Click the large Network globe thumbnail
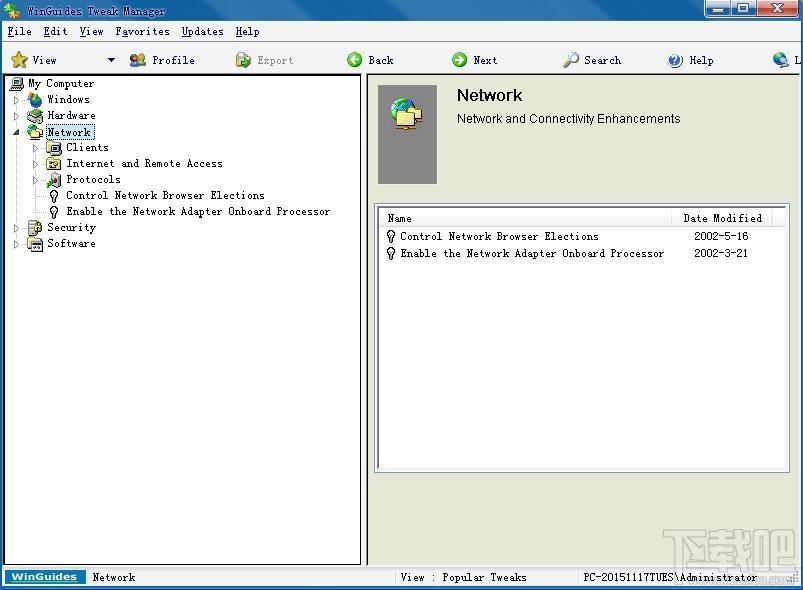Viewport: 803px width, 590px height. (x=407, y=134)
